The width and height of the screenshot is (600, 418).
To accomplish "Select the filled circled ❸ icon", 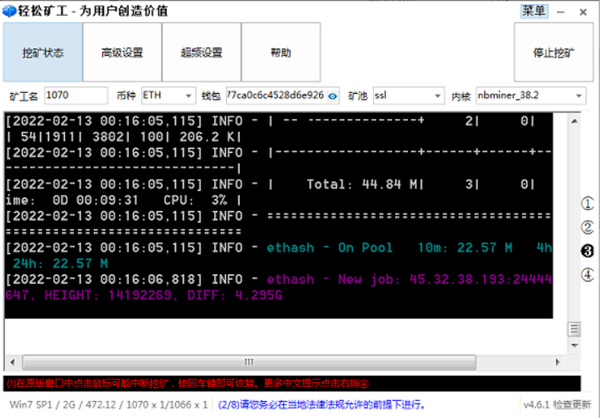I will [x=587, y=251].
